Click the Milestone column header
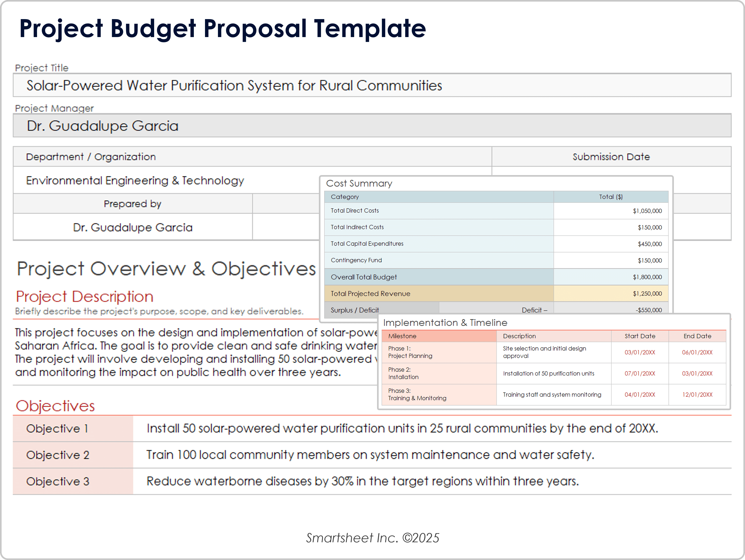This screenshot has height=560, width=745. click(402, 336)
